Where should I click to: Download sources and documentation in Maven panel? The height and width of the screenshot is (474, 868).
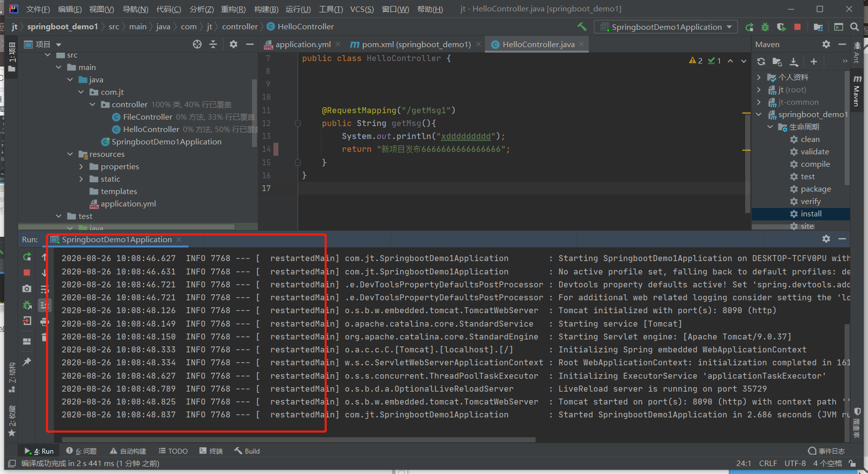(794, 62)
